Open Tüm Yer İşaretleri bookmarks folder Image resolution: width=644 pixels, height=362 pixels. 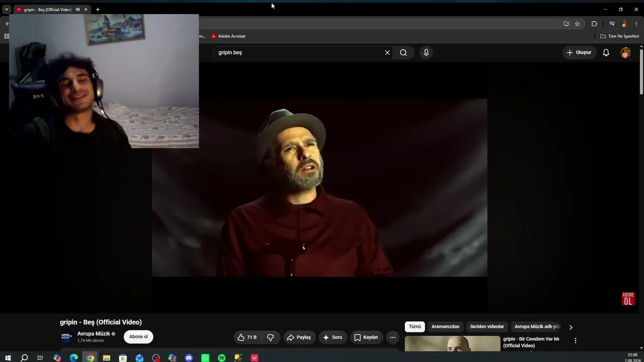tap(620, 36)
